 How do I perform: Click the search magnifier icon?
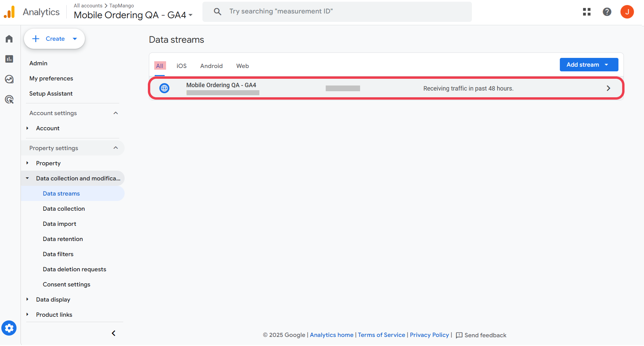tap(218, 11)
